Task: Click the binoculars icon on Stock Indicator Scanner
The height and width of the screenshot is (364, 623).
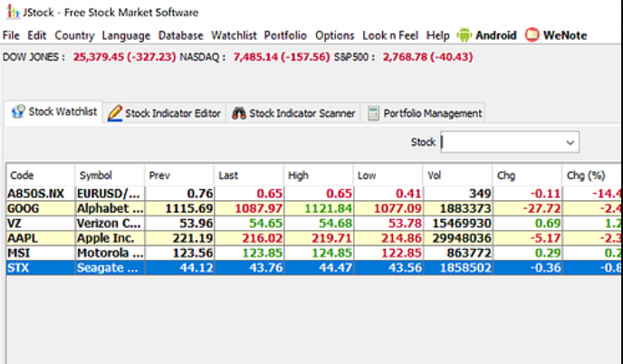Action: coord(239,113)
